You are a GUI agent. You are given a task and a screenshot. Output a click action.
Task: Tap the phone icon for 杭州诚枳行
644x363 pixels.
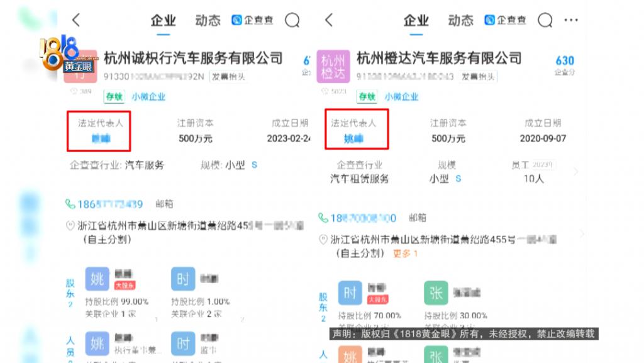click(70, 204)
